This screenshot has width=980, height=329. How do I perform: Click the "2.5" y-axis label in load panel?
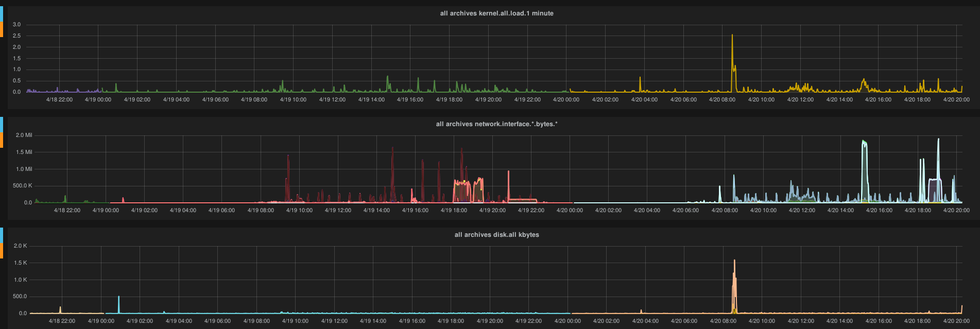pos(17,36)
